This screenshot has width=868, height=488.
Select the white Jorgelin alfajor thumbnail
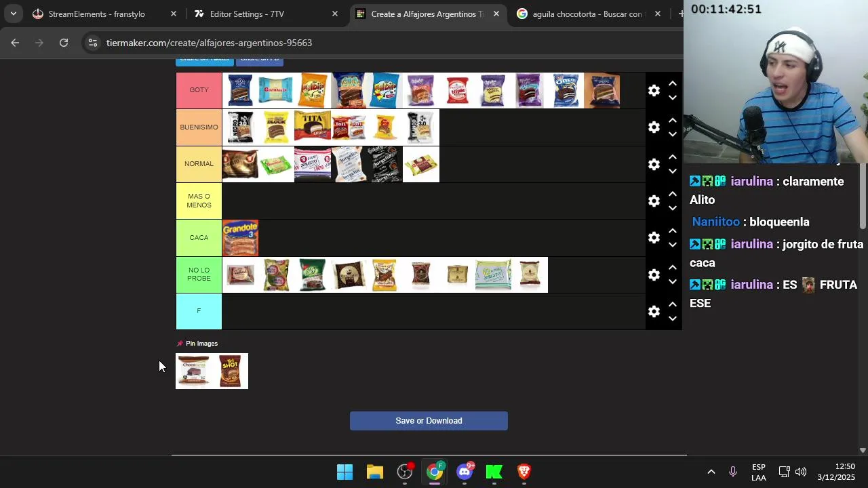click(x=349, y=164)
